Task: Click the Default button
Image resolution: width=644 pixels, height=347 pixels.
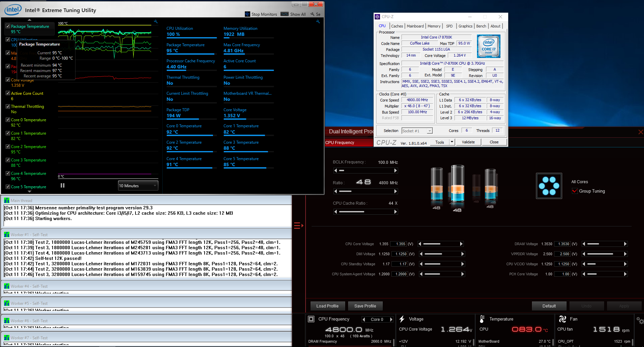Action: tap(549, 306)
